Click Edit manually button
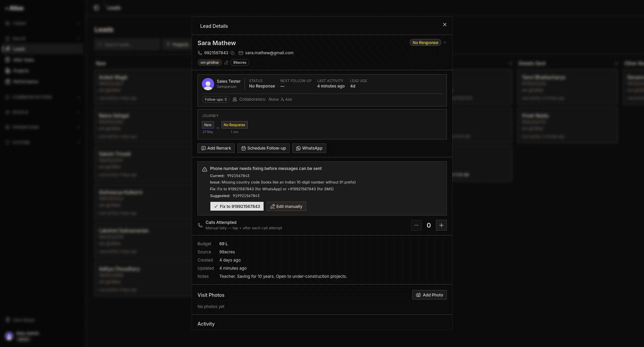The width and height of the screenshot is (644, 347). (x=286, y=206)
